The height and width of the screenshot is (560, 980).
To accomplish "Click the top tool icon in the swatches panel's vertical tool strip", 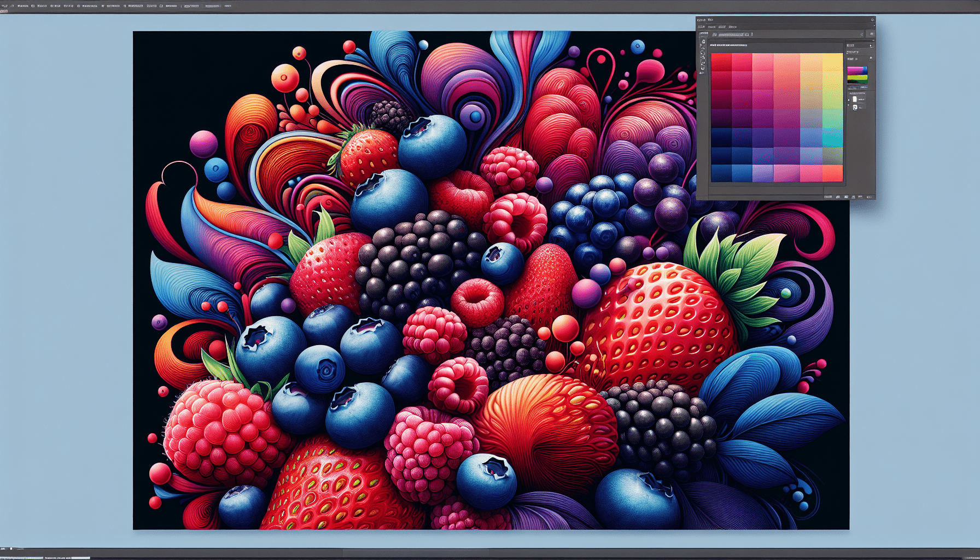I will [703, 42].
